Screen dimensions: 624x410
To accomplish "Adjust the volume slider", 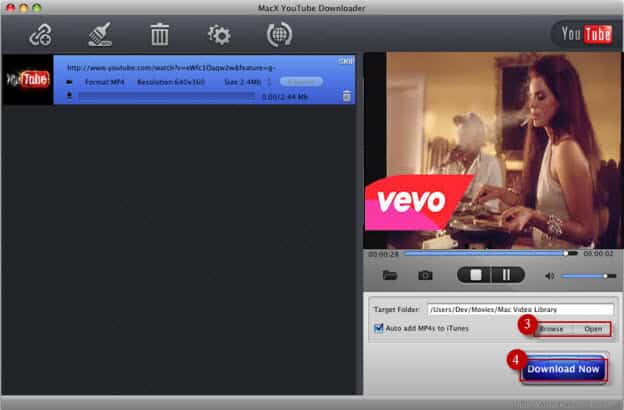I will [x=588, y=276].
